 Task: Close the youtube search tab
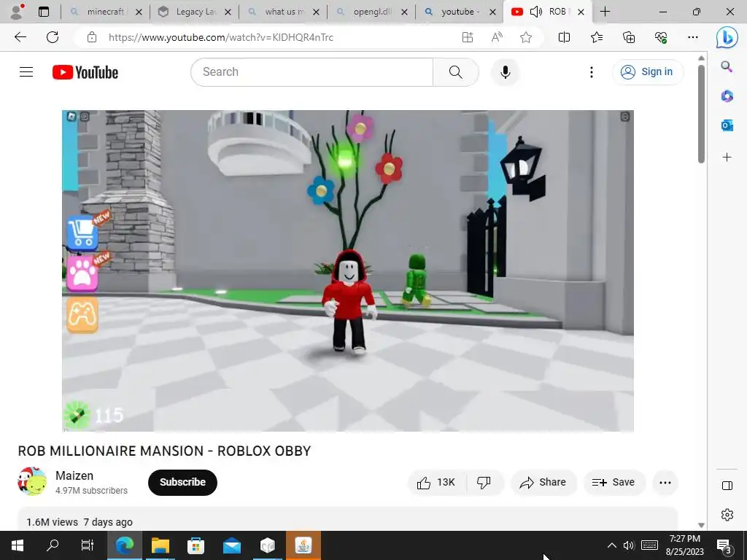[493, 12]
